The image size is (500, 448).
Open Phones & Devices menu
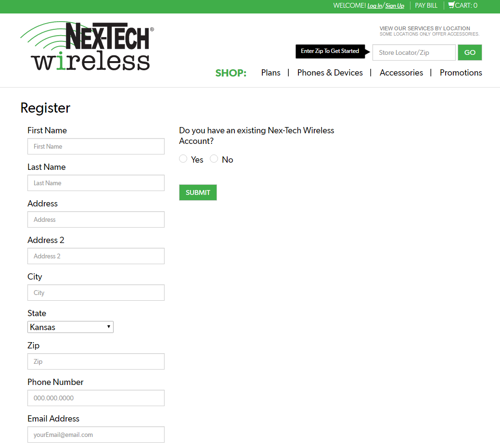pos(330,73)
